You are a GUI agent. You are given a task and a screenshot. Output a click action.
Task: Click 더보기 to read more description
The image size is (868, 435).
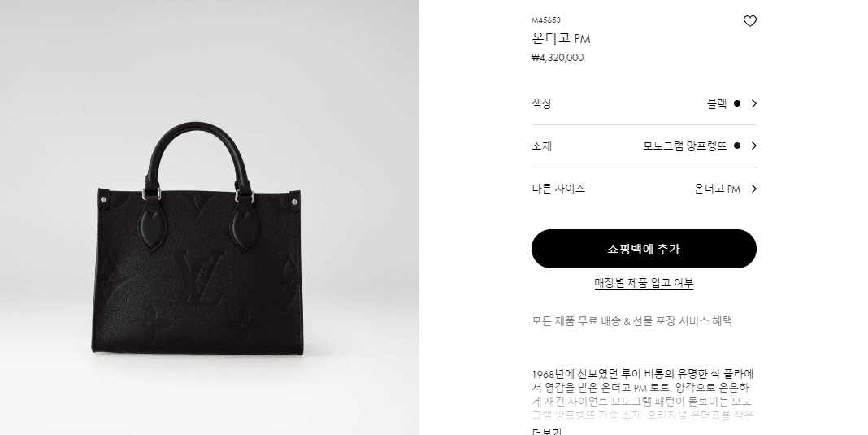548,432
